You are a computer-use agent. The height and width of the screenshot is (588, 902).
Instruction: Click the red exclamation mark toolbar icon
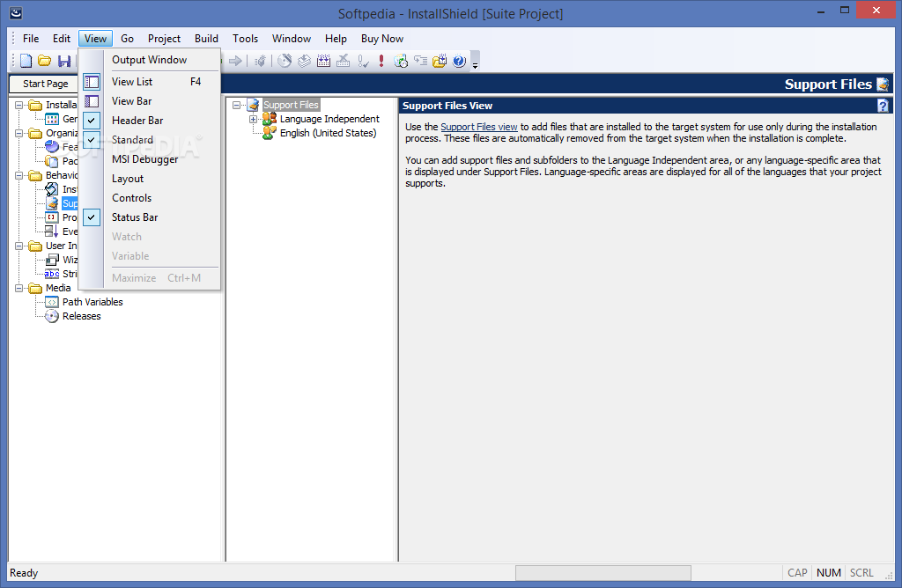coord(381,61)
